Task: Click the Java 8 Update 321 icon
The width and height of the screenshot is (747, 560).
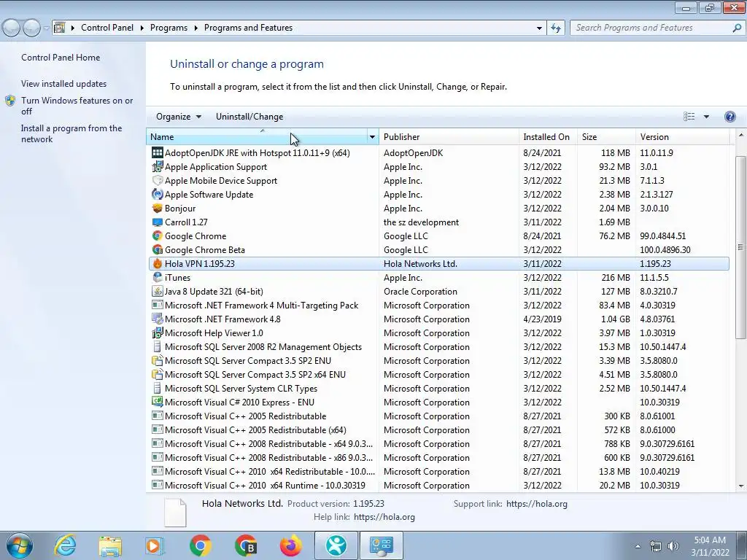Action: pos(157,291)
